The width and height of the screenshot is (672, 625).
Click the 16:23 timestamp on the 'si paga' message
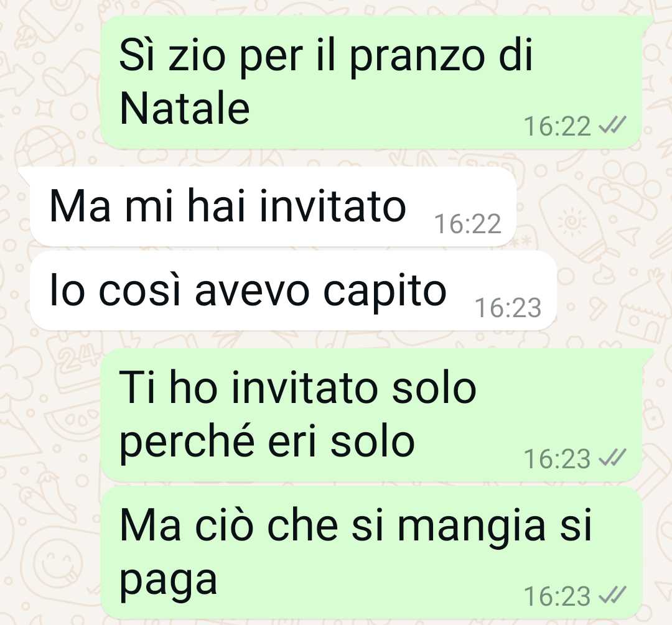click(x=558, y=596)
